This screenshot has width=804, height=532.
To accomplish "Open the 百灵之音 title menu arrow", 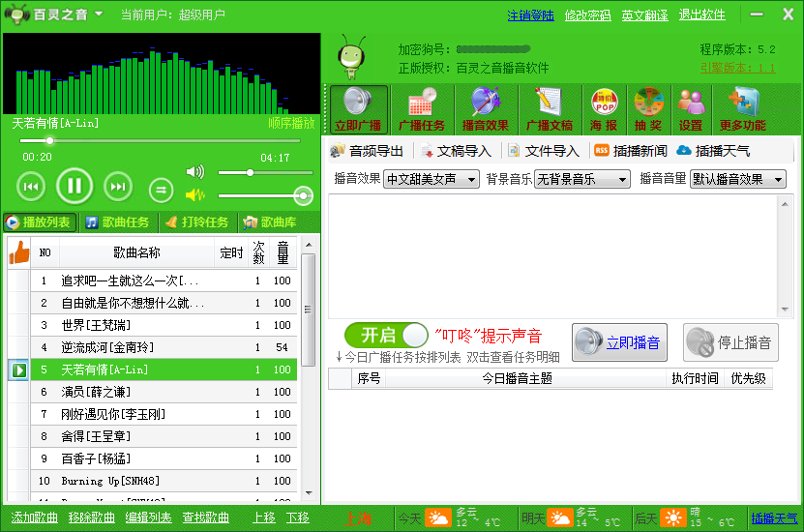I will 99,14.
